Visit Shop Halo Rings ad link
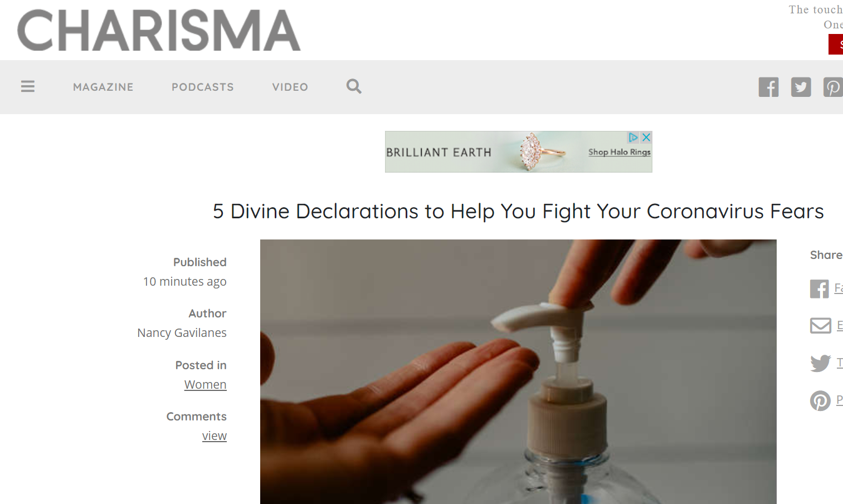 (620, 152)
